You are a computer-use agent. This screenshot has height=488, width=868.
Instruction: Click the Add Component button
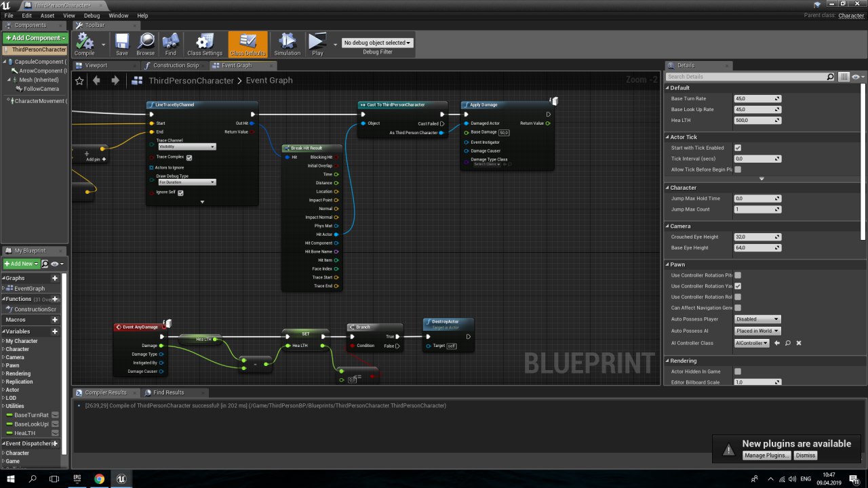pyautogui.click(x=35, y=38)
